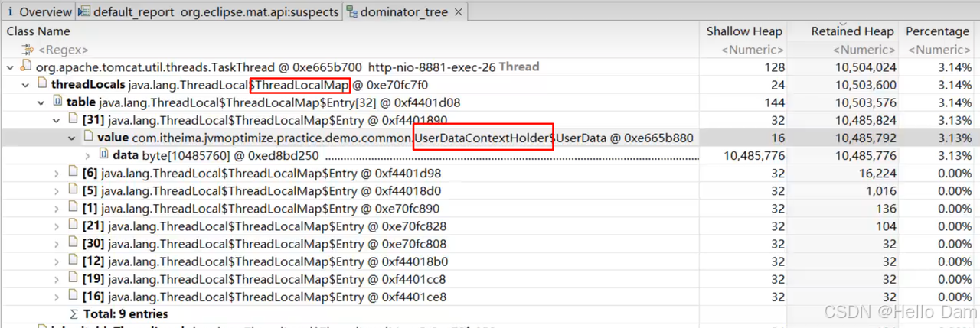This screenshot has height=328, width=980.
Task: Expand the [1] Entry node
Action: pyautogui.click(x=56, y=208)
